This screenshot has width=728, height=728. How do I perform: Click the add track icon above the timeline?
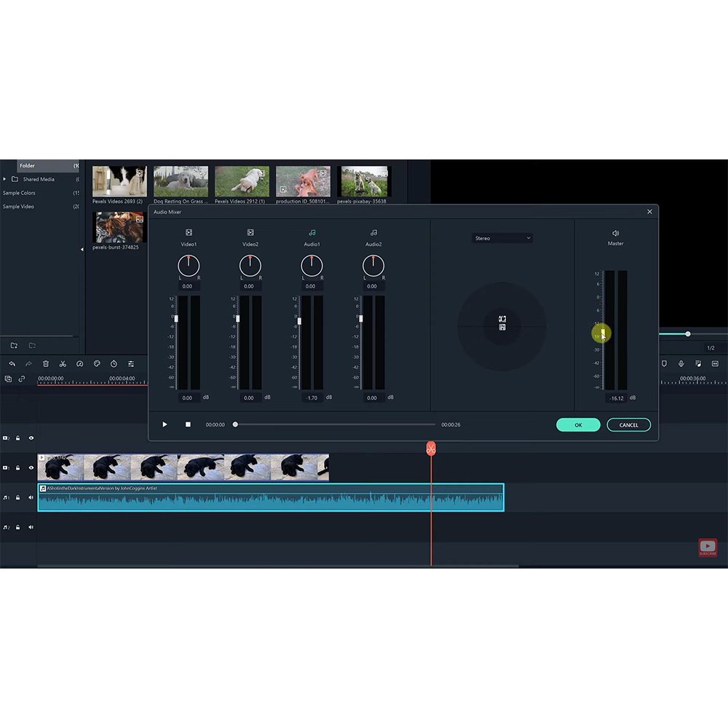[8, 379]
